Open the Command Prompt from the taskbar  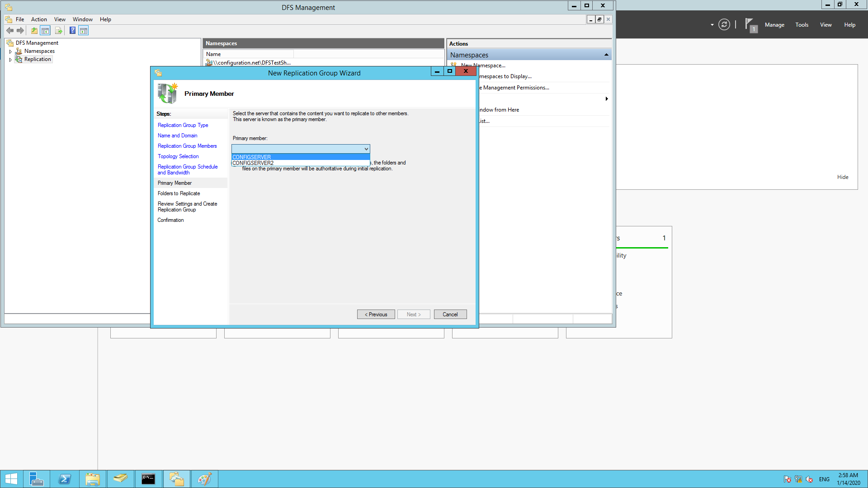pos(148,479)
